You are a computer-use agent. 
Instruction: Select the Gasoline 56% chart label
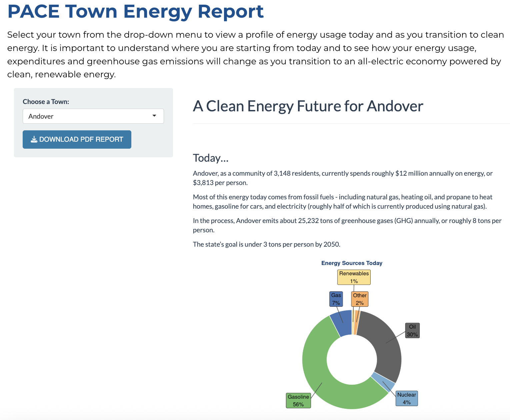tap(298, 400)
